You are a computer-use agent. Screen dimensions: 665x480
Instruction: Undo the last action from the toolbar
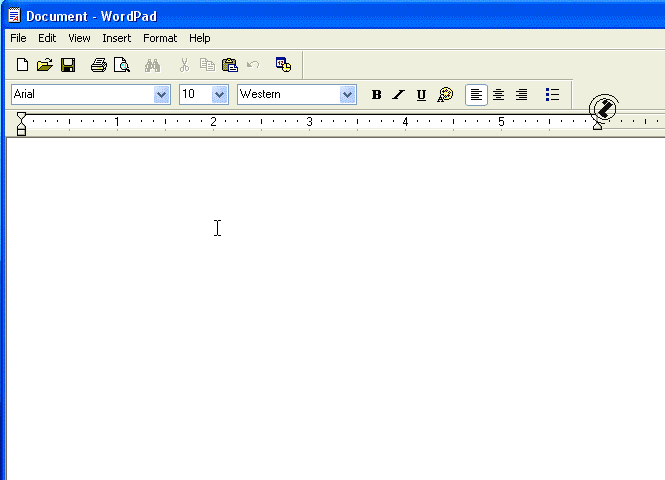pos(253,65)
